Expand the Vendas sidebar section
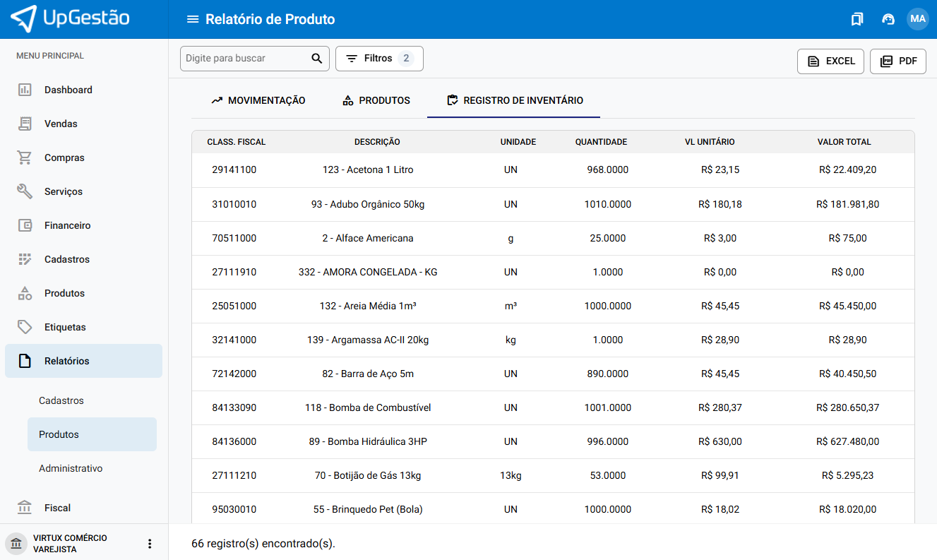Screen dimensions: 937x560 click(61, 124)
